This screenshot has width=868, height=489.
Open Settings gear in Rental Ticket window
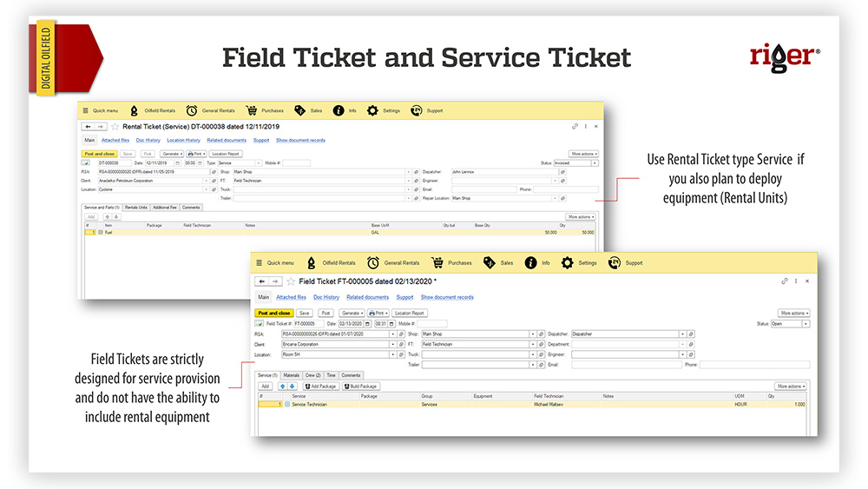372,110
